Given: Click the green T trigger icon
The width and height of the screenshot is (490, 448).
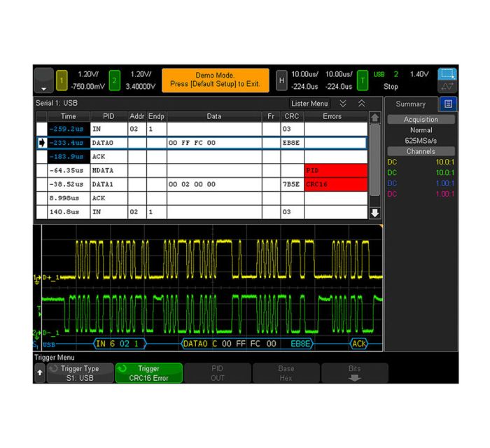Looking at the screenshot, I should click(362, 80).
